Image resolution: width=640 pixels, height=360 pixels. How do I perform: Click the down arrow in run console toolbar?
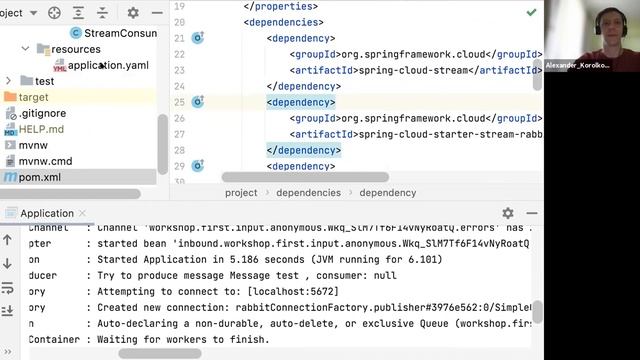7,264
